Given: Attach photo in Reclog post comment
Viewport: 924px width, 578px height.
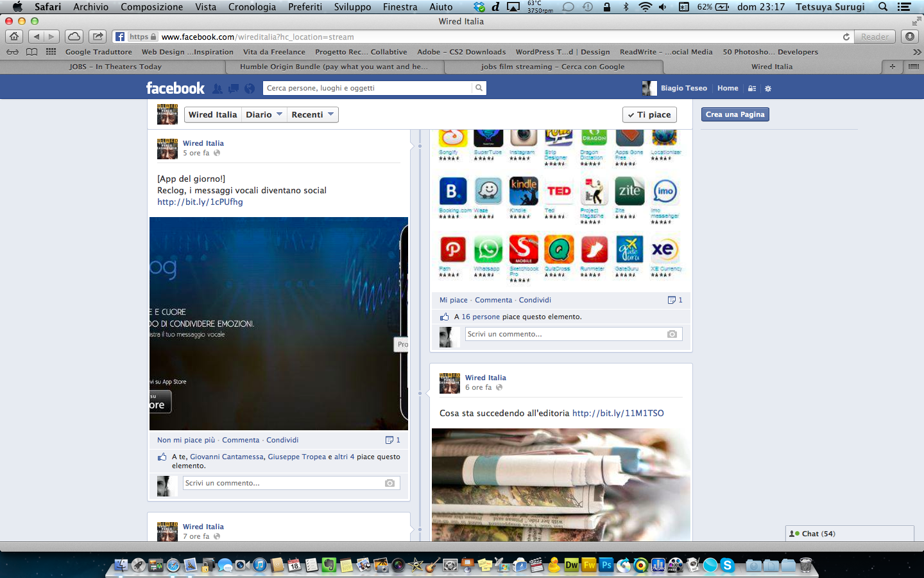Looking at the screenshot, I should pyautogui.click(x=389, y=483).
